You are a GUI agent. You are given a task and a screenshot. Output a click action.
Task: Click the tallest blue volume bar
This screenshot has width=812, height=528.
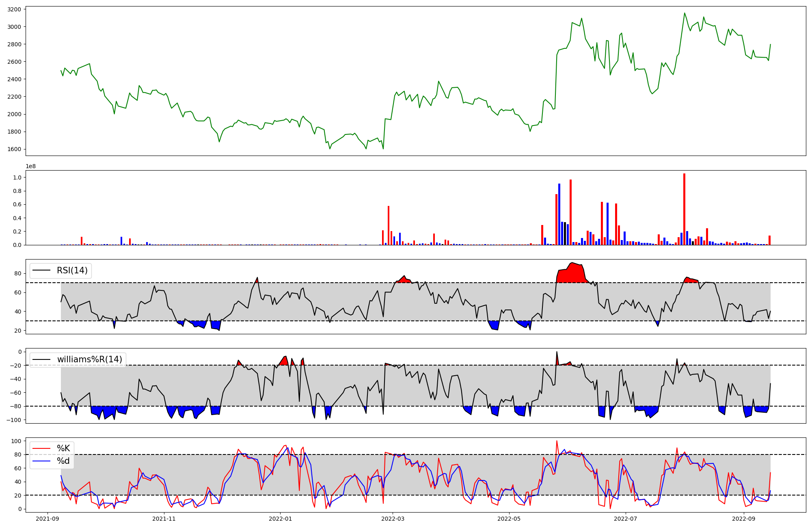(559, 215)
